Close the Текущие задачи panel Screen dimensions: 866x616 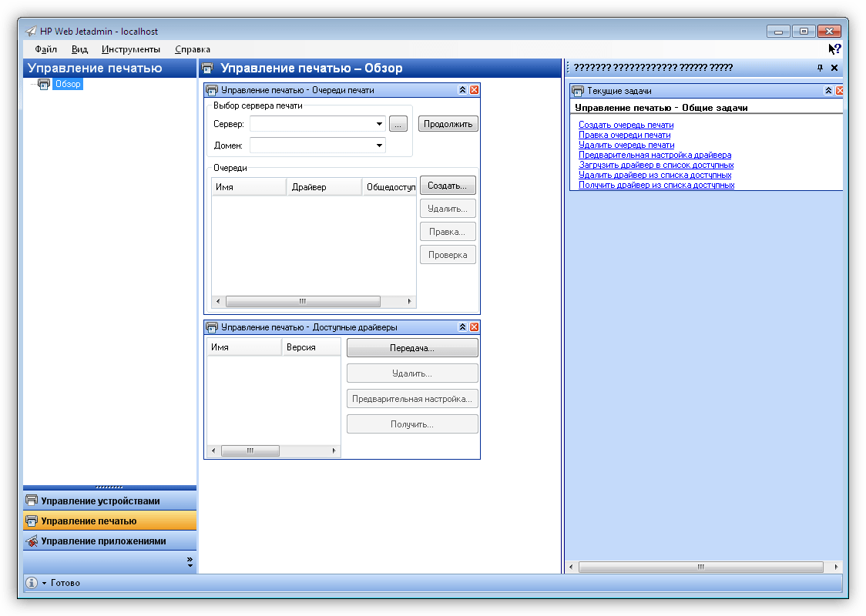[x=840, y=91]
